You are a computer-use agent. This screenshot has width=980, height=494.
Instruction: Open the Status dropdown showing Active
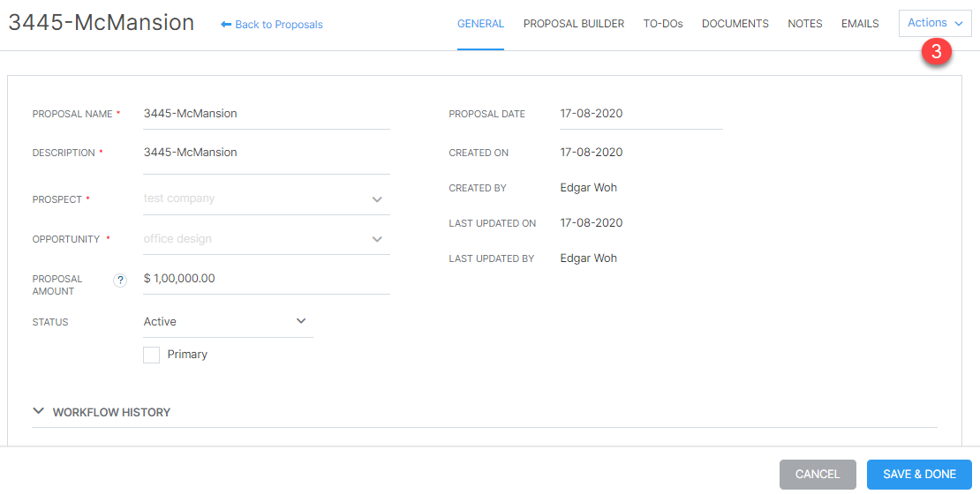(228, 322)
